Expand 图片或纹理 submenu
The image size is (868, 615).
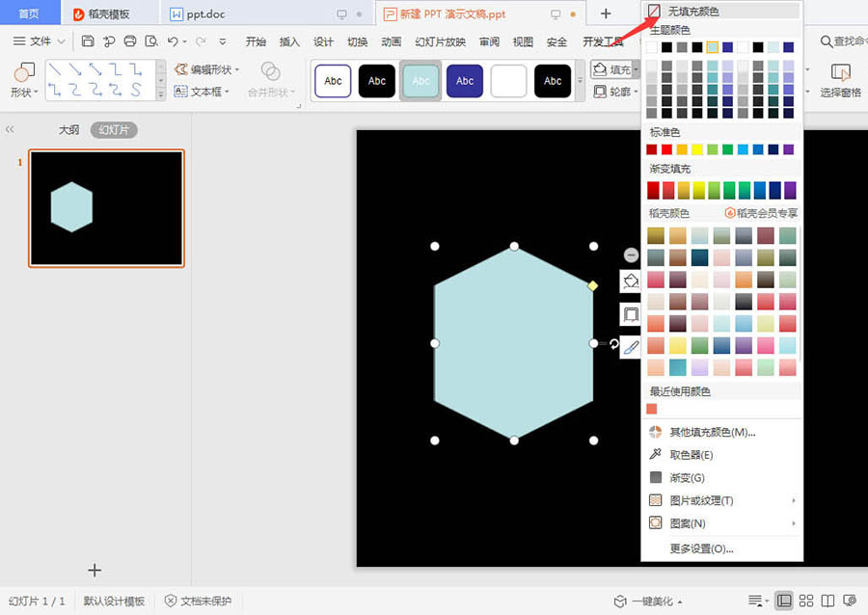(701, 500)
